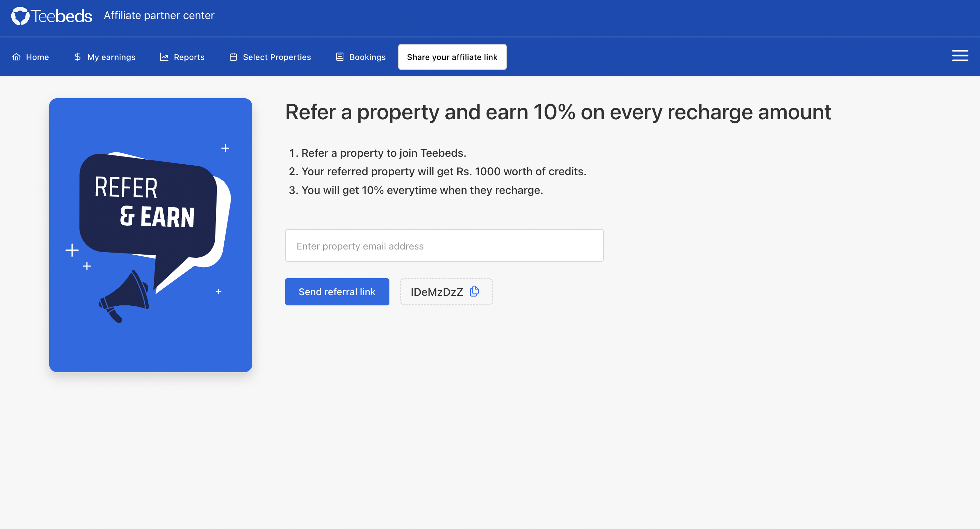Click the dollar sign earnings icon
Image resolution: width=980 pixels, height=529 pixels.
pos(78,57)
